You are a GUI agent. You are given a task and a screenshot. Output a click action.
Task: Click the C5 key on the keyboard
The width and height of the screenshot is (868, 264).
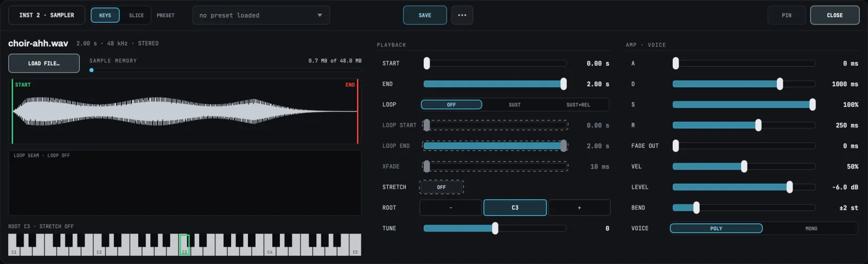(x=355, y=245)
